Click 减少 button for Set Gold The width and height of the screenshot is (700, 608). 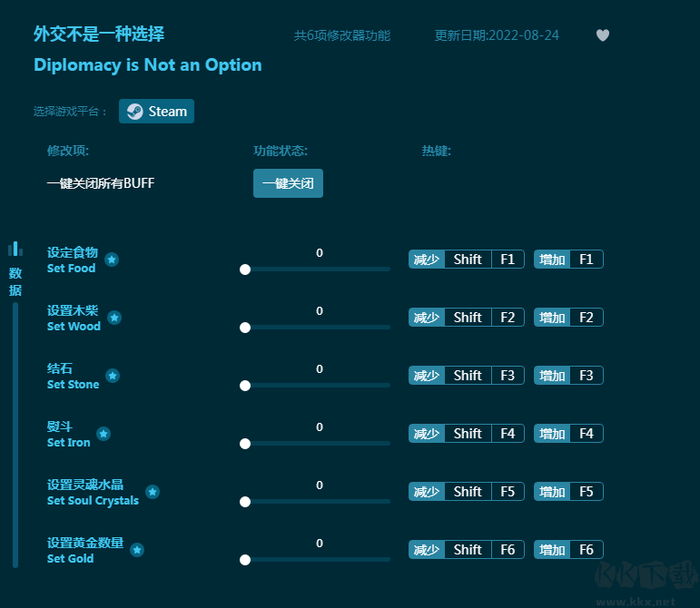tap(427, 550)
